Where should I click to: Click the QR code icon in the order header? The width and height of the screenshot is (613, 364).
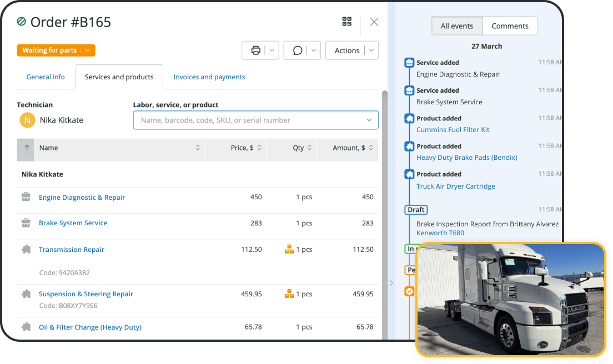pos(346,22)
